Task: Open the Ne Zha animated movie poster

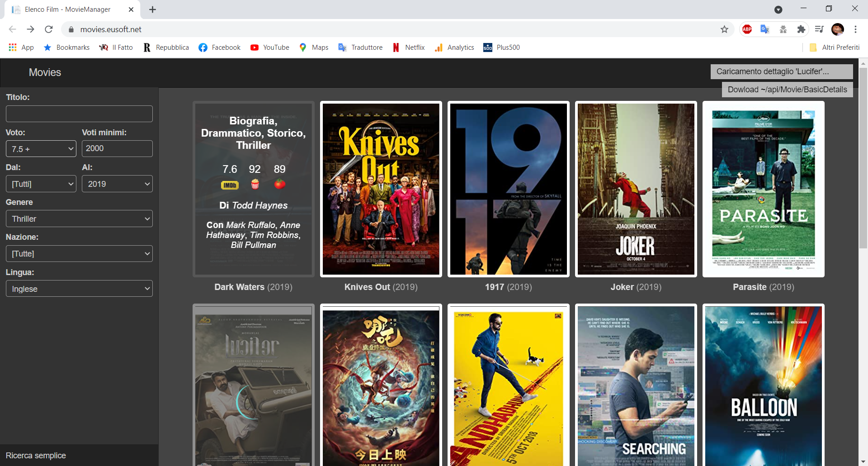Action: point(381,385)
